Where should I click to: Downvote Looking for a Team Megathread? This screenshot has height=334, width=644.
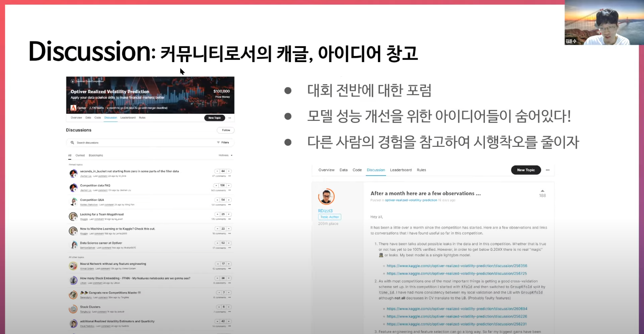229,214
